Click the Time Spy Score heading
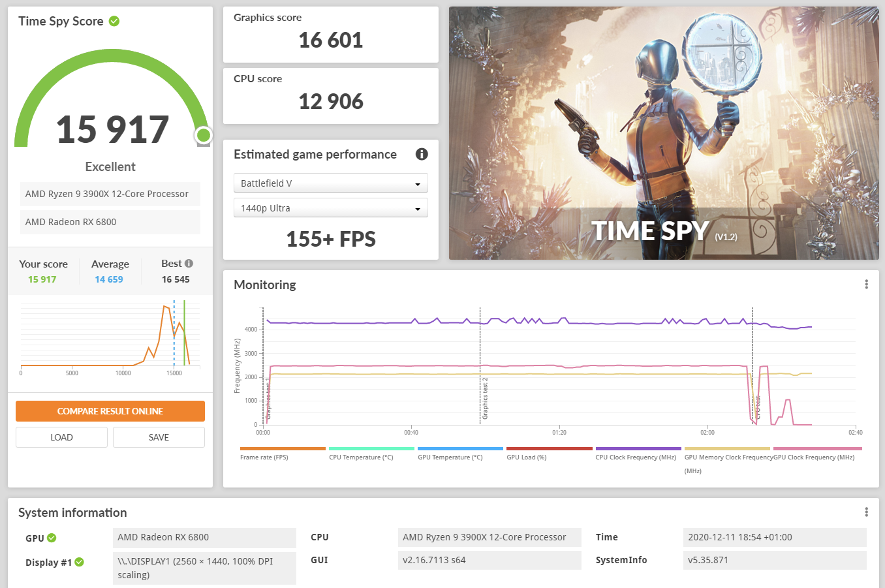The width and height of the screenshot is (885, 588). [x=61, y=21]
